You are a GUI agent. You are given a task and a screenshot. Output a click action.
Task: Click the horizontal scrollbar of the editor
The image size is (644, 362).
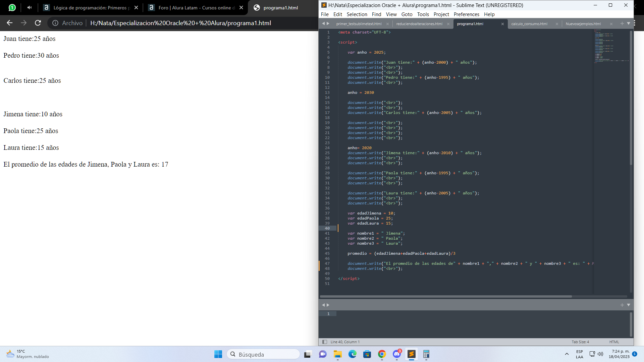click(x=446, y=296)
